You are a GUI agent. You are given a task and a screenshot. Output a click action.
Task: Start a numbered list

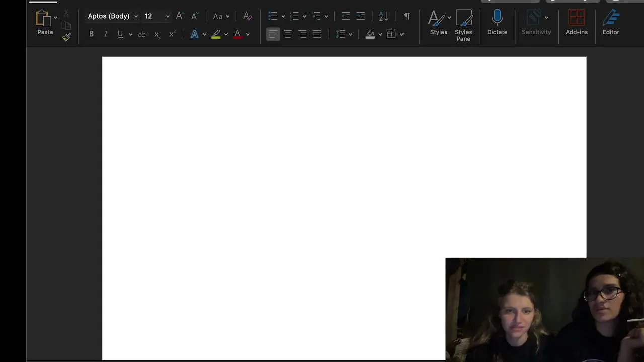[295, 16]
